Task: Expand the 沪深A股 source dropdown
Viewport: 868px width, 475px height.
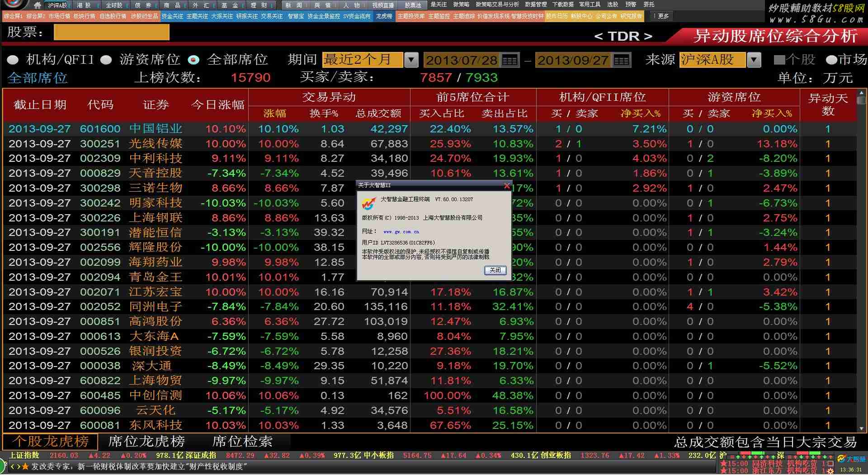Action: coord(754,60)
